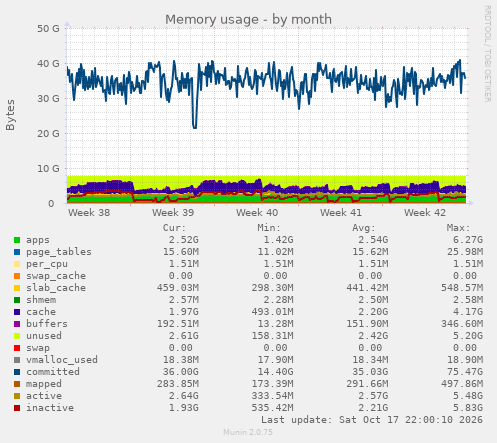497x443 pixels.
Task: Click the 'buffers' legend label
Action: coord(47,324)
